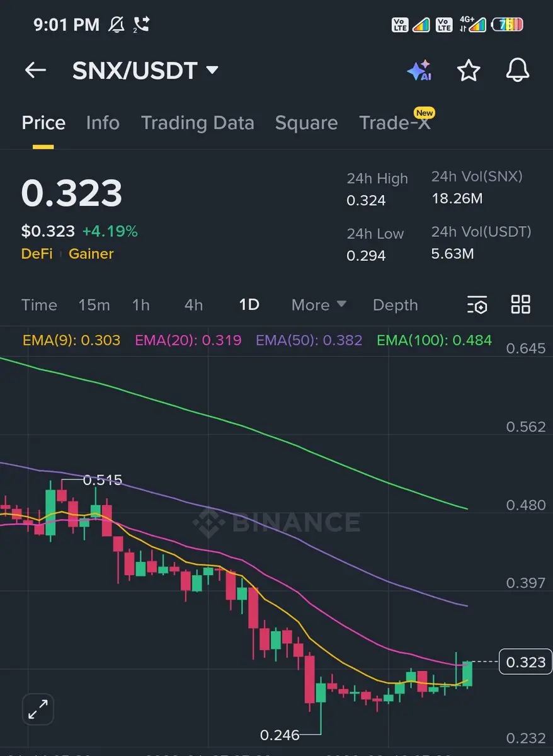Open SNX/USDT pair selector dropdown
Image resolution: width=553 pixels, height=756 pixels.
(145, 71)
